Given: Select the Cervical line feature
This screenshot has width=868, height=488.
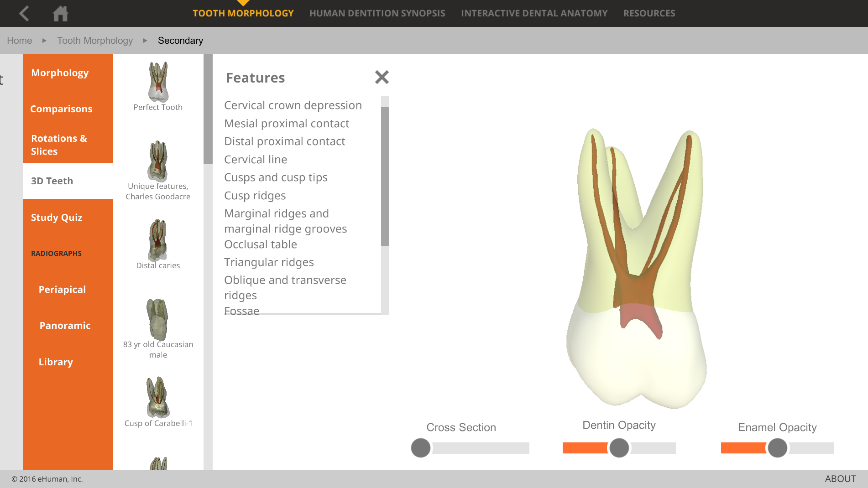Looking at the screenshot, I should [256, 160].
